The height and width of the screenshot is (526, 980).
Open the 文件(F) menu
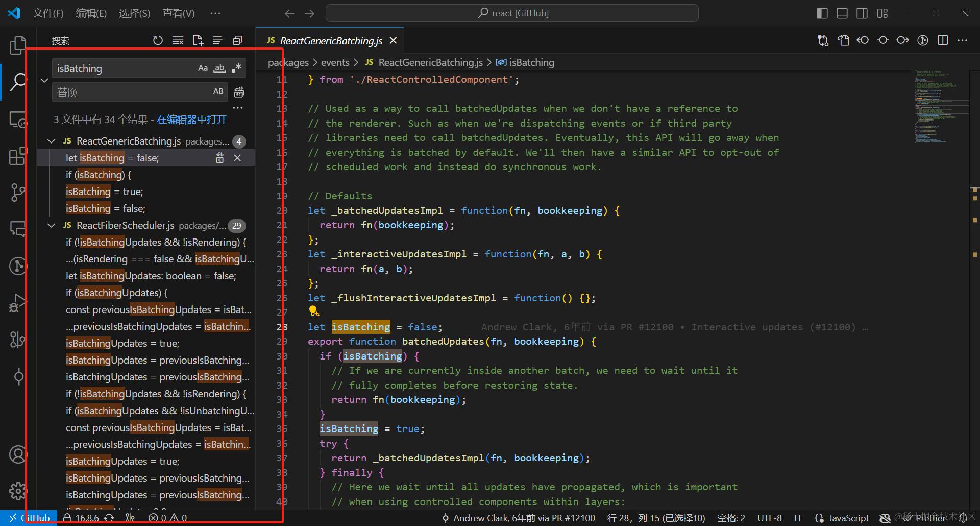[48, 13]
